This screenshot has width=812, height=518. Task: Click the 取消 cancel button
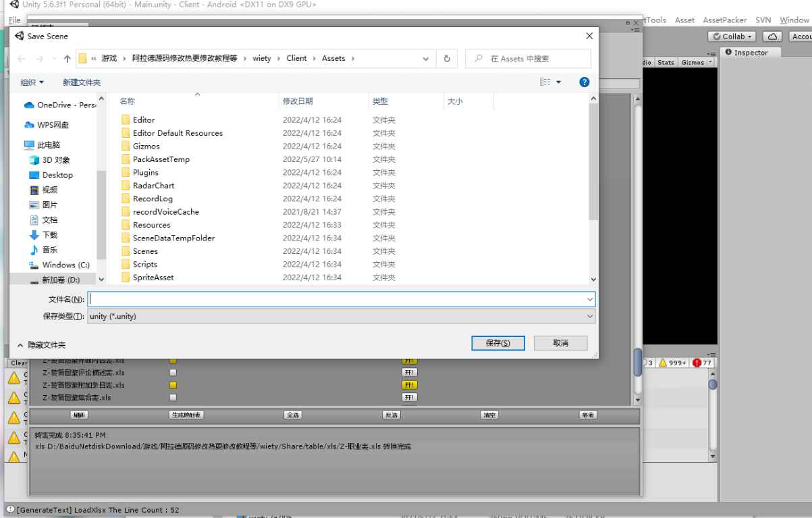[x=560, y=343]
